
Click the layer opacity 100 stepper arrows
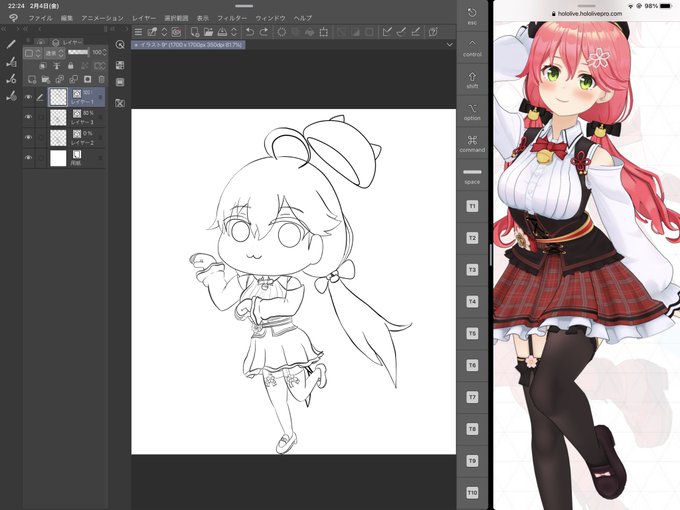[x=105, y=52]
